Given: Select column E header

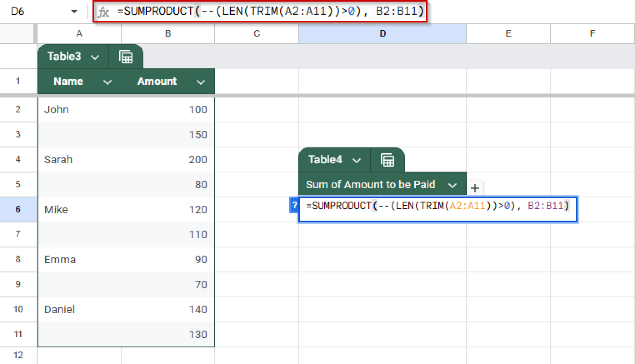Looking at the screenshot, I should pyautogui.click(x=508, y=33).
